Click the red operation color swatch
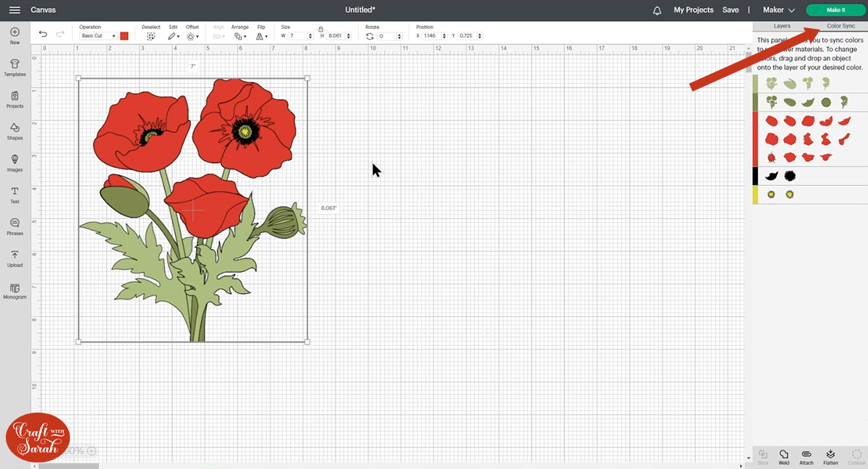This screenshot has height=469, width=868. point(124,35)
